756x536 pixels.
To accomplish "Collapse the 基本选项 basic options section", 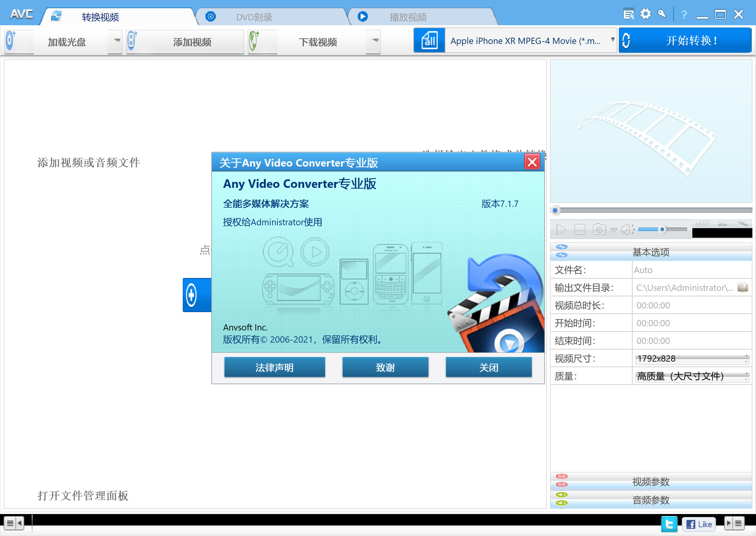I will tap(651, 252).
